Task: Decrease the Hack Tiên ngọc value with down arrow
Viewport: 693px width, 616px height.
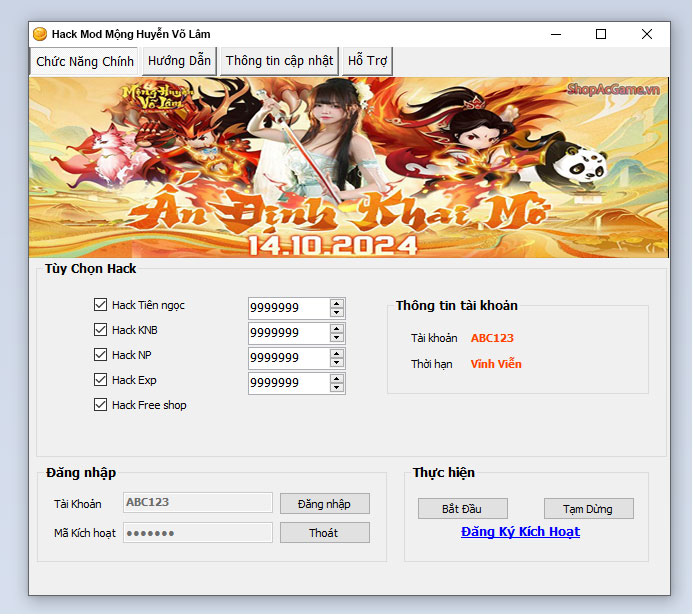Action: [337, 312]
